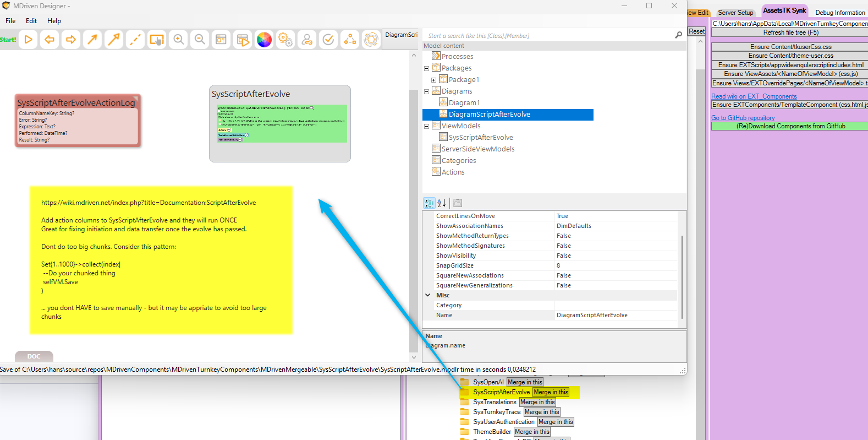Viewport: 868px width, 440px height.
Task: Expand the Package1 tree node
Action: coord(433,80)
